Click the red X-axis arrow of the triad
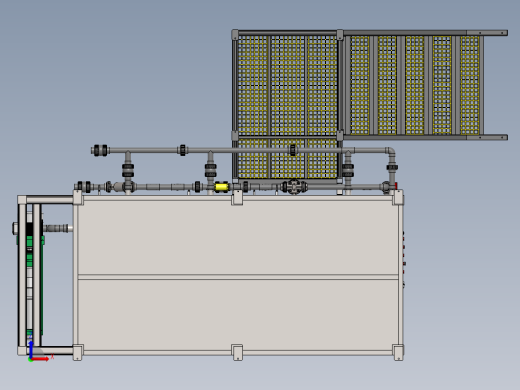Image resolution: width=520 pixels, height=390 pixels. [x=41, y=359]
